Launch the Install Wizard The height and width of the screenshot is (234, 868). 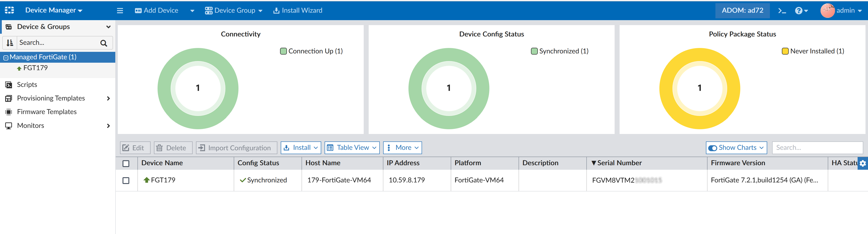click(297, 10)
